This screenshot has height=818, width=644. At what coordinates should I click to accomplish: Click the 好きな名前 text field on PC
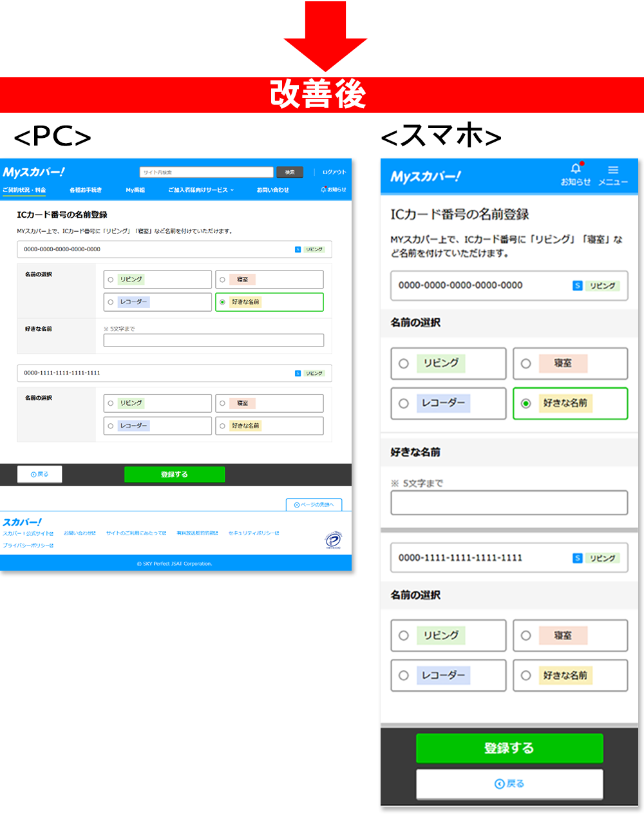(x=214, y=341)
